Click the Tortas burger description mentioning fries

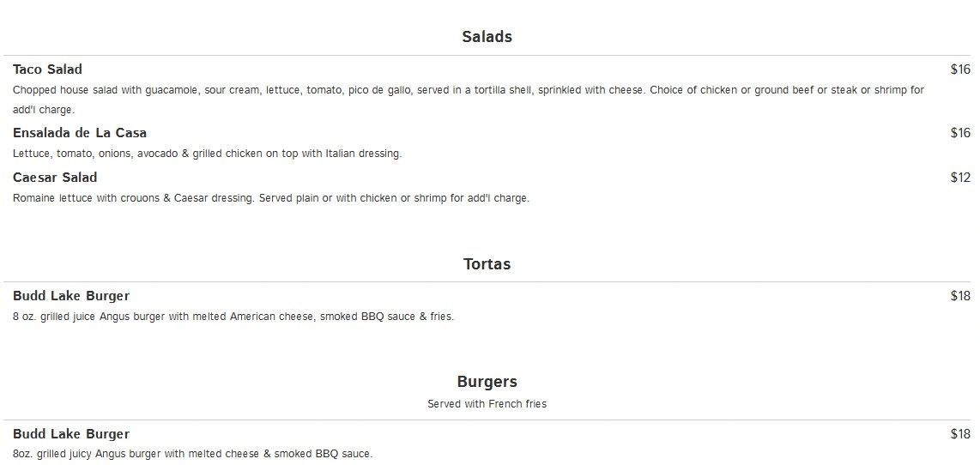click(x=233, y=317)
